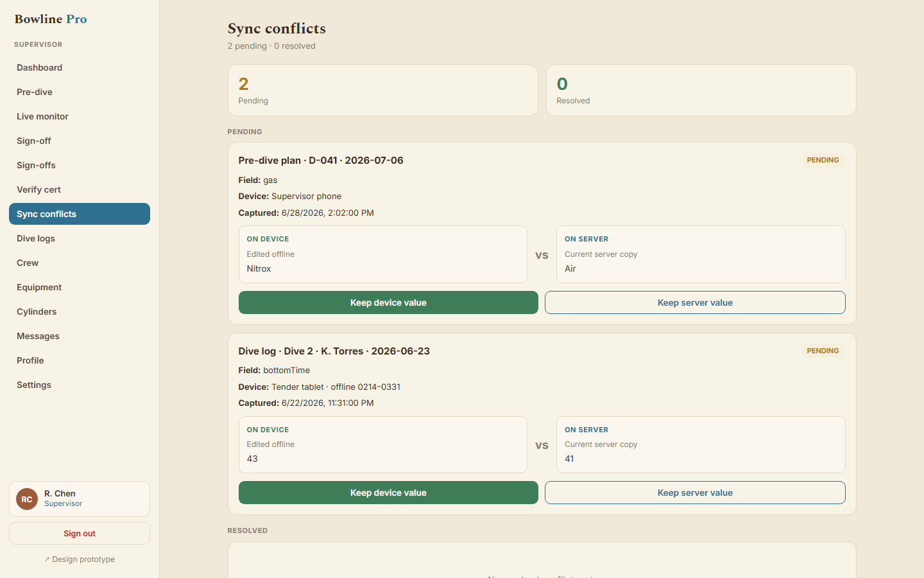
Task: Go to Pre-dive in the sidebar
Action: pyautogui.click(x=80, y=92)
